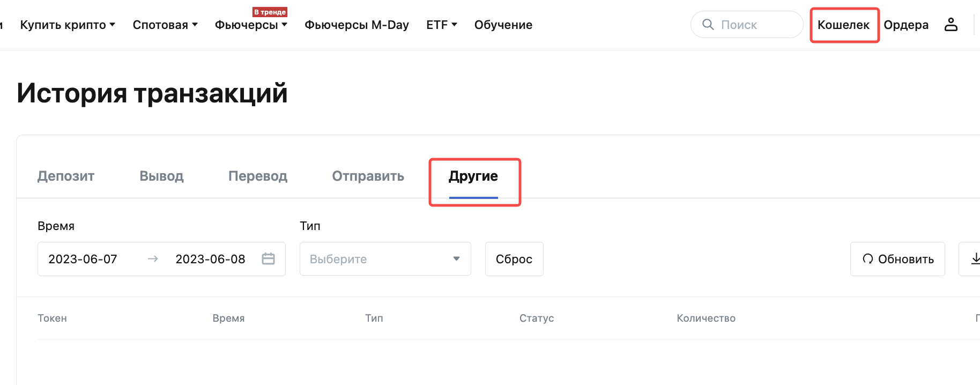Click the download export icon
The height and width of the screenshot is (385, 980).
pos(975,259)
